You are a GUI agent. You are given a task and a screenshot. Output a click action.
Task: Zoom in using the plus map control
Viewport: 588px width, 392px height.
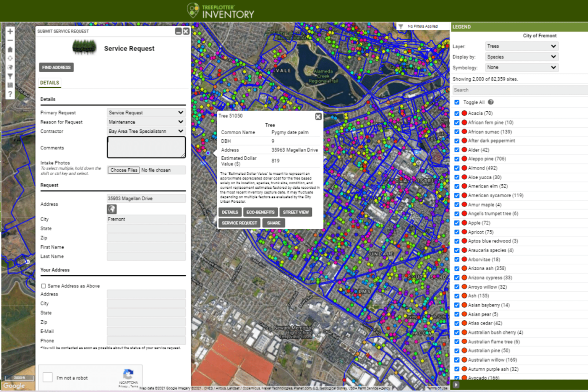[x=10, y=31]
